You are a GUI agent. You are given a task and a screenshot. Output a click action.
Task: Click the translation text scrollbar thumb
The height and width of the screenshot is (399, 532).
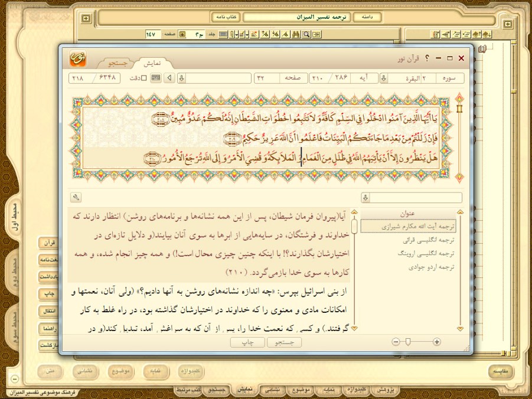pos(354,226)
